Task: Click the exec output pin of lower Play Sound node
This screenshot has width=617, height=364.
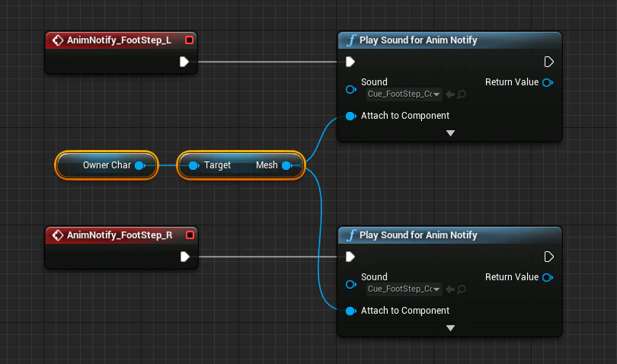Action: pos(549,257)
